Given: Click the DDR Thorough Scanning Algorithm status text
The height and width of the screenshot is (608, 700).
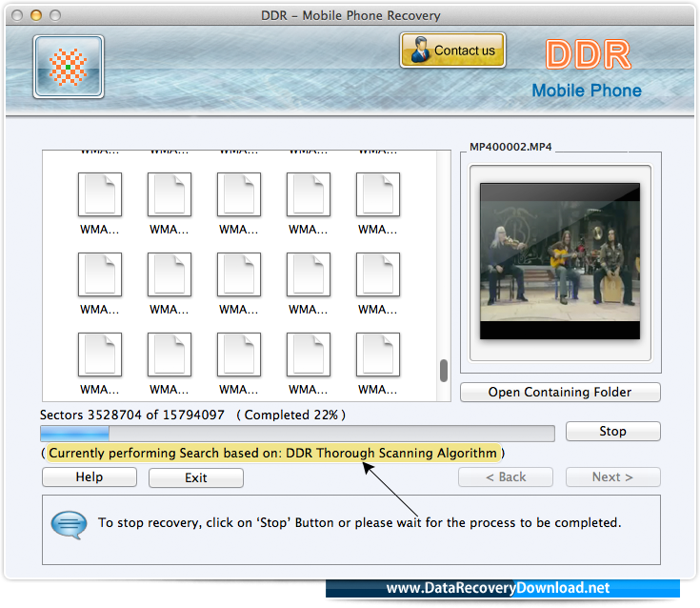Looking at the screenshot, I should point(272,453).
